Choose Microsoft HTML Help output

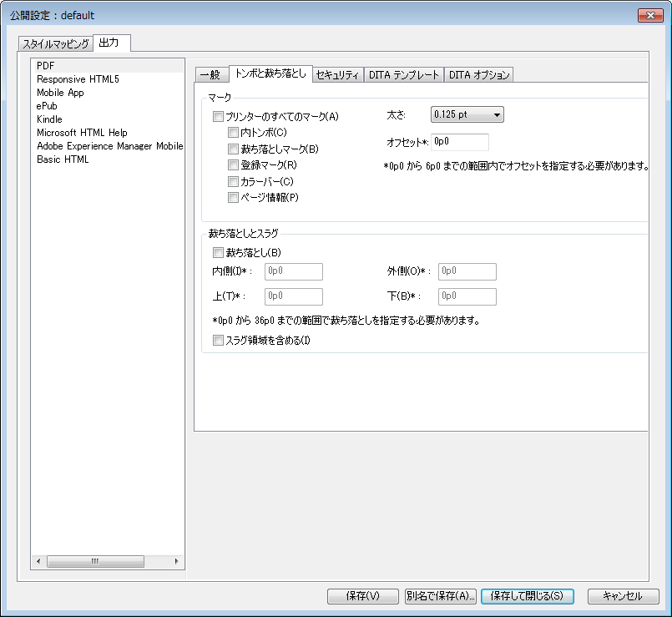tap(82, 133)
